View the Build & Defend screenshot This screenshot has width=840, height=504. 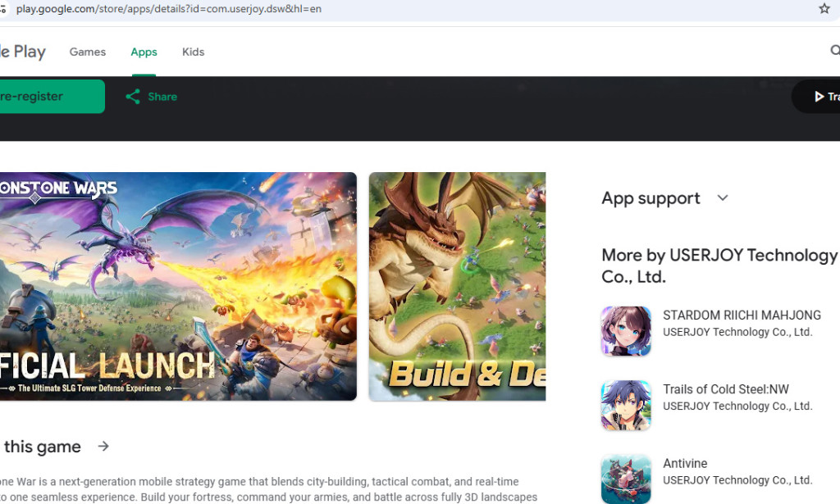click(x=457, y=287)
